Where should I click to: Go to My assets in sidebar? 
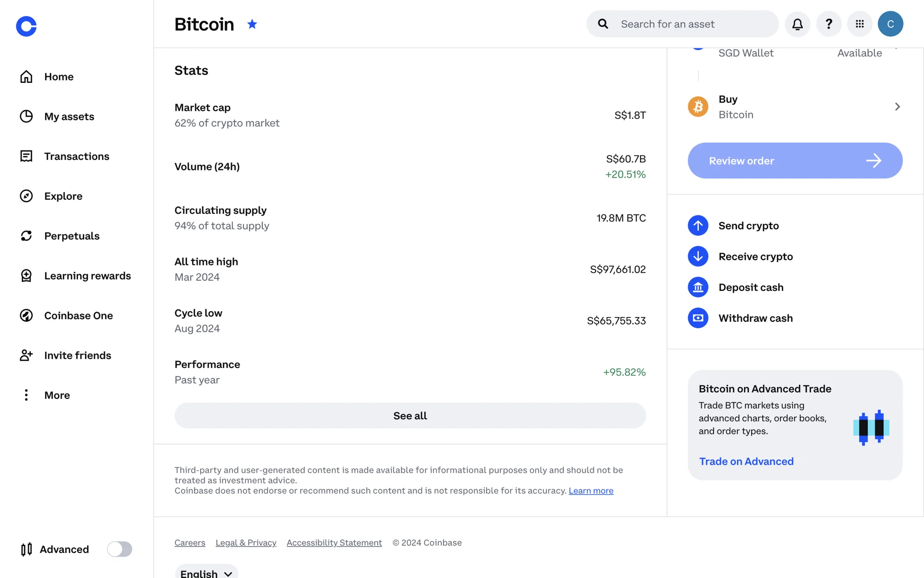(x=69, y=117)
